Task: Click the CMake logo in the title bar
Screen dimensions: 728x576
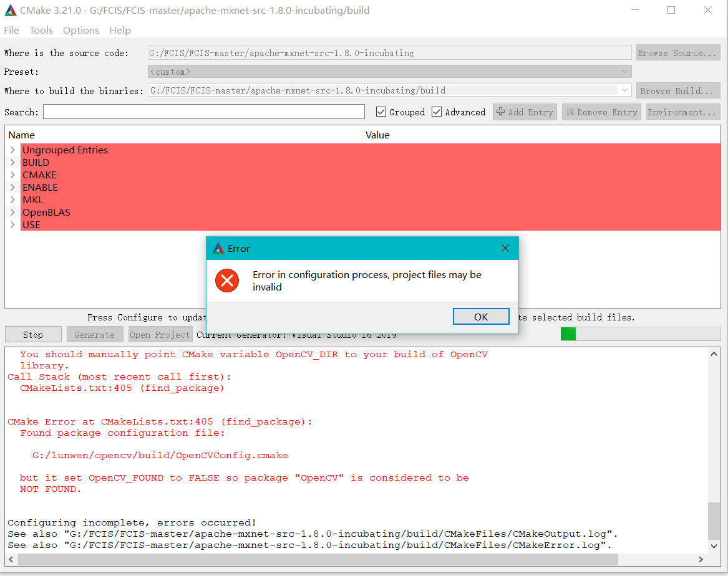Action: pos(10,10)
